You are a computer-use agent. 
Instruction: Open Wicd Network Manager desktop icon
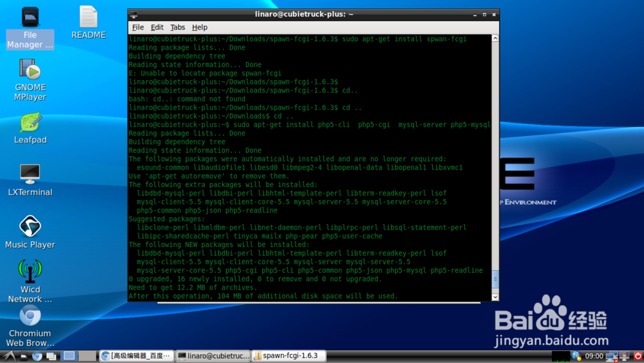click(30, 282)
